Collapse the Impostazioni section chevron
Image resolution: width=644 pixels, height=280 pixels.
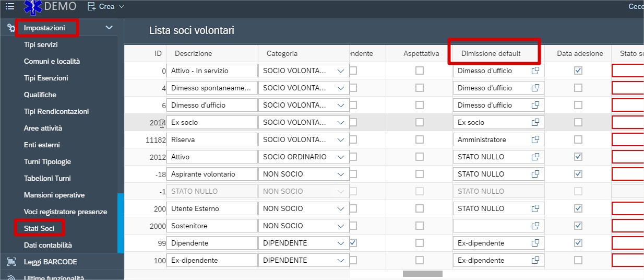tap(109, 28)
